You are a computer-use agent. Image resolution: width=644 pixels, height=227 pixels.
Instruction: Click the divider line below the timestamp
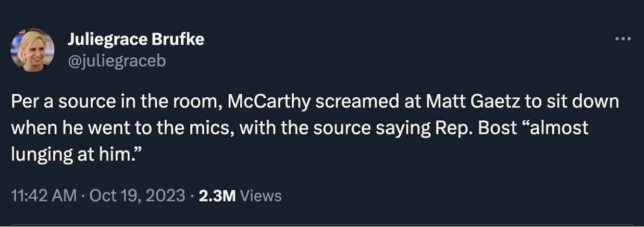pos(322,225)
